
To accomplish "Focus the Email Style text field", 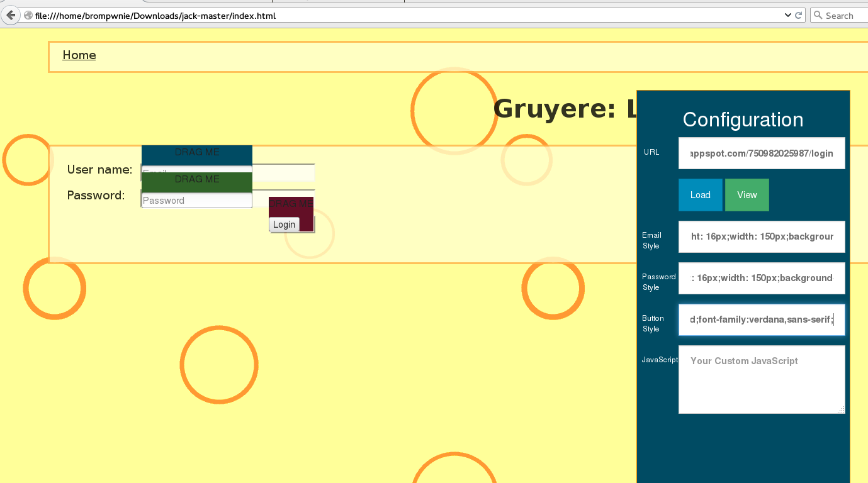I will click(762, 236).
